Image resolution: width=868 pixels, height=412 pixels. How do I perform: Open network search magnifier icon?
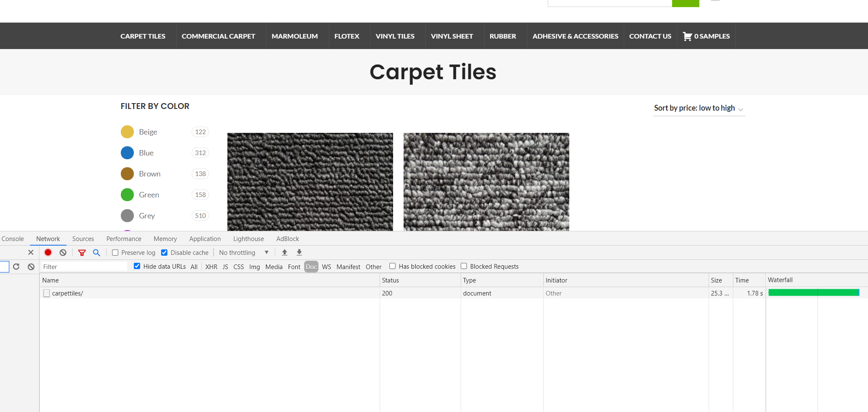[x=96, y=252]
